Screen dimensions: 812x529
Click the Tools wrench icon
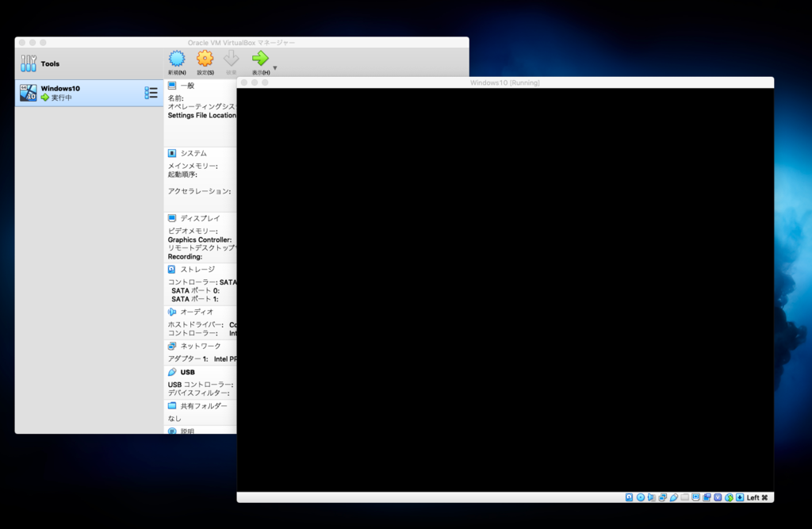29,63
